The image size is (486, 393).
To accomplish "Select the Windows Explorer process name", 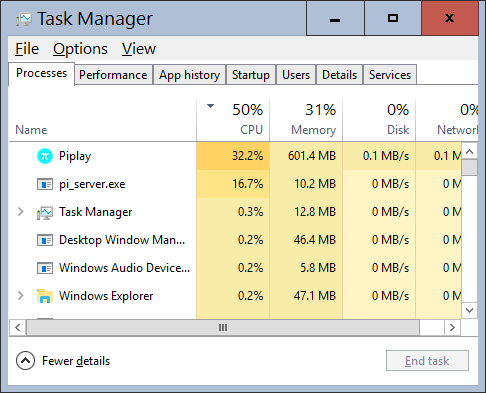I will click(106, 296).
